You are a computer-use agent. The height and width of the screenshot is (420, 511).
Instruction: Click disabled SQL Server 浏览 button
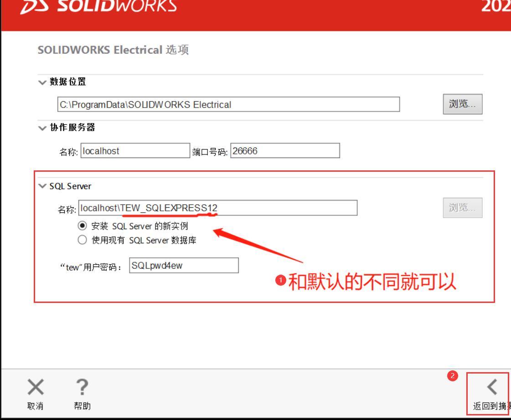coord(462,208)
